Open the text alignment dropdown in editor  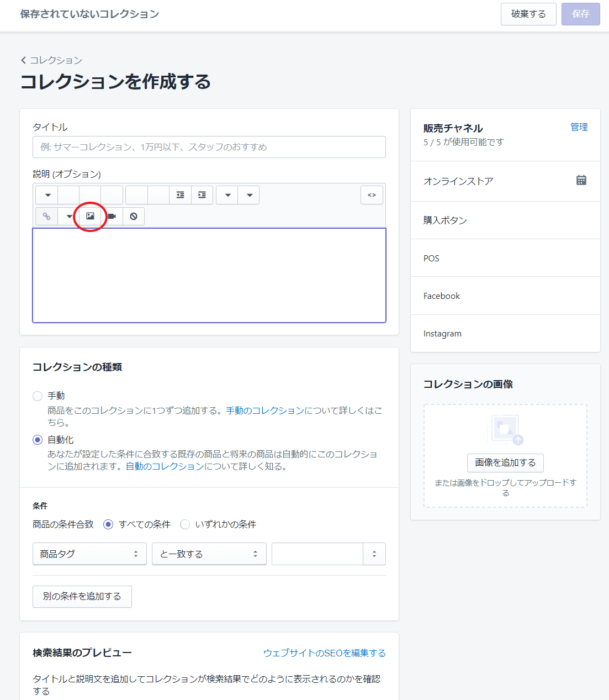(227, 195)
